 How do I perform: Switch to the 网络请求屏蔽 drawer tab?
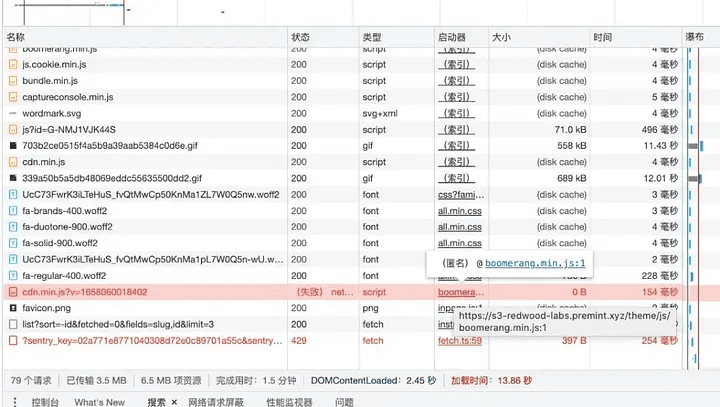tap(216, 402)
